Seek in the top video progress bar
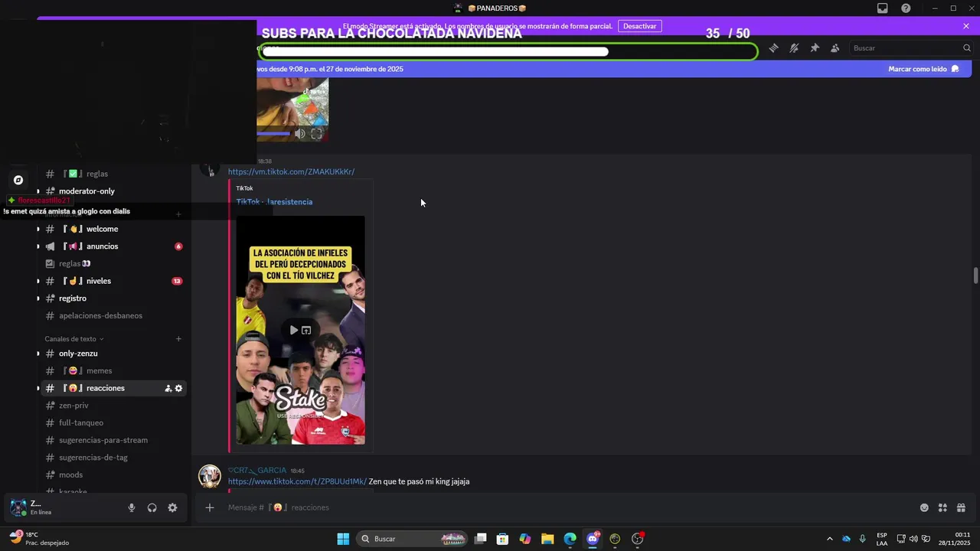Screen dimensions: 980x551 click(x=273, y=134)
